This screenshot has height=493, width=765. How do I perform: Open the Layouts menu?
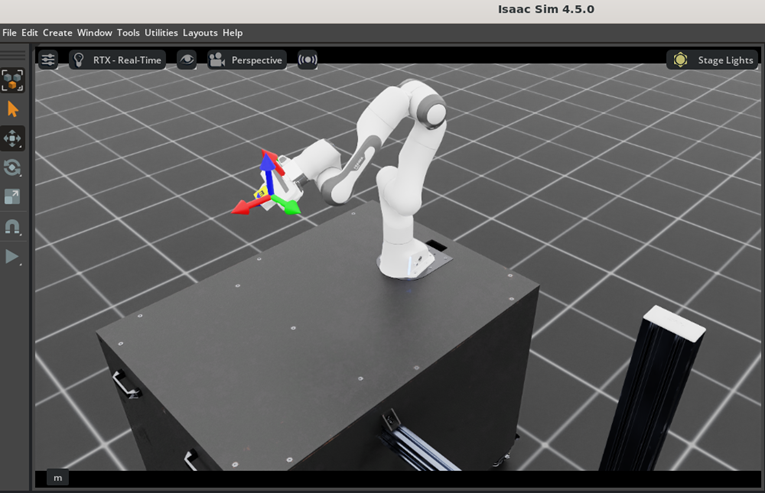click(x=200, y=33)
